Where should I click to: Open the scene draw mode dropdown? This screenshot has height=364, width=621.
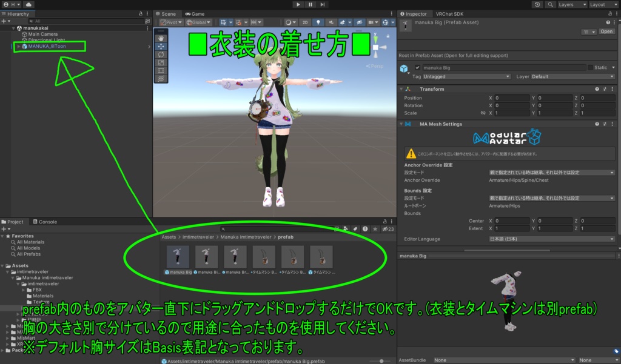[290, 22]
